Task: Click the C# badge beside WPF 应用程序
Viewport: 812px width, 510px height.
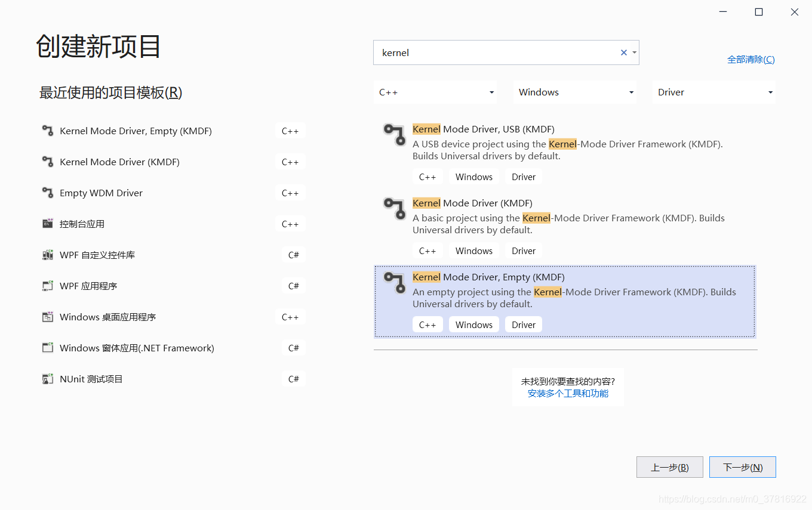Action: click(294, 286)
